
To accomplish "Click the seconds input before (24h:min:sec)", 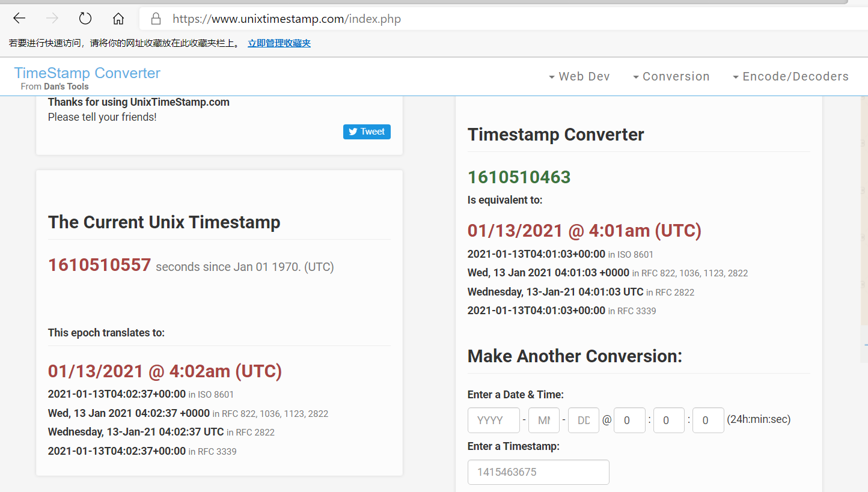I will point(708,421).
